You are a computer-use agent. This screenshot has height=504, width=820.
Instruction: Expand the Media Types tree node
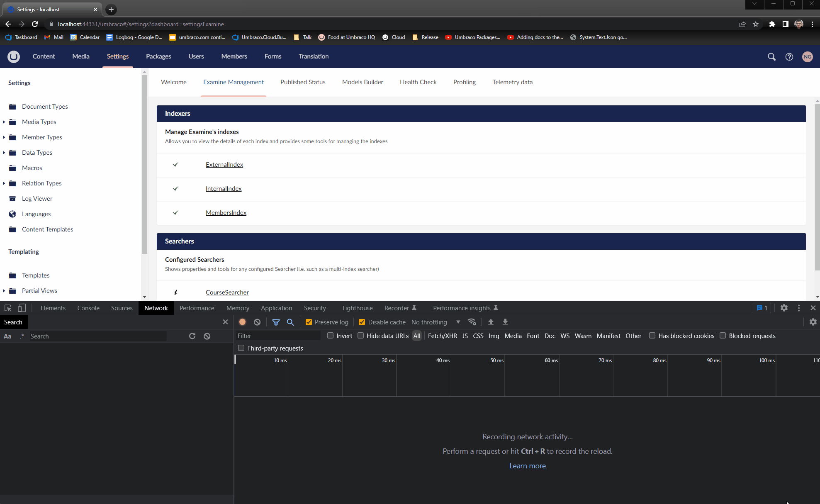(x=4, y=122)
